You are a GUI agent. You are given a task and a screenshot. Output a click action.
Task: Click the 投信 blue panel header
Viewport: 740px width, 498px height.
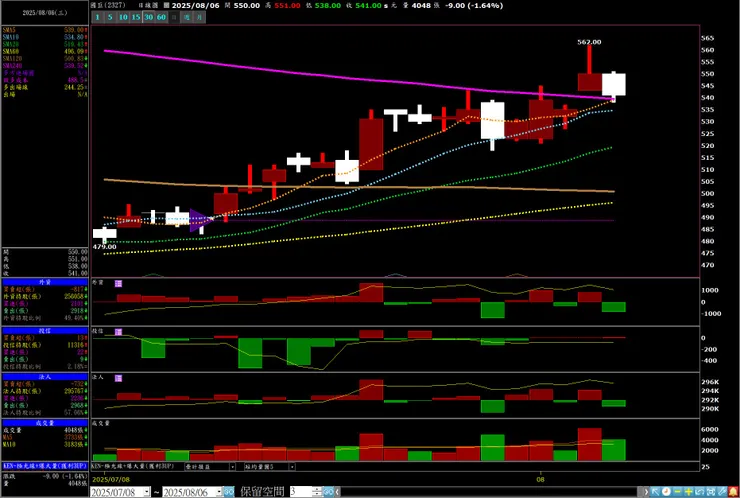(x=45, y=331)
